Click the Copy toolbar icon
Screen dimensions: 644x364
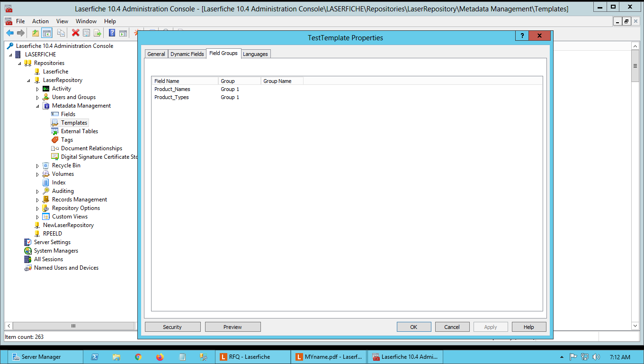click(x=61, y=33)
